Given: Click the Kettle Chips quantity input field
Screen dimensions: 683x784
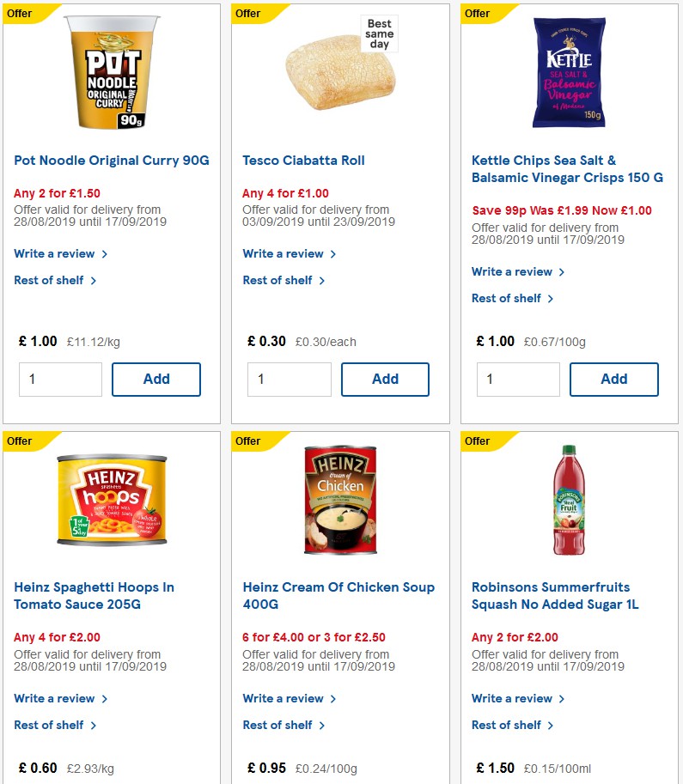Looking at the screenshot, I should [518, 379].
